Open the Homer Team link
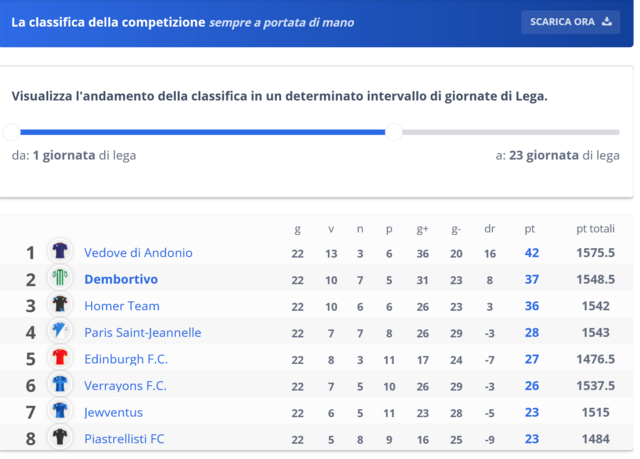Viewport: 640px width, 459px height. 122,306
